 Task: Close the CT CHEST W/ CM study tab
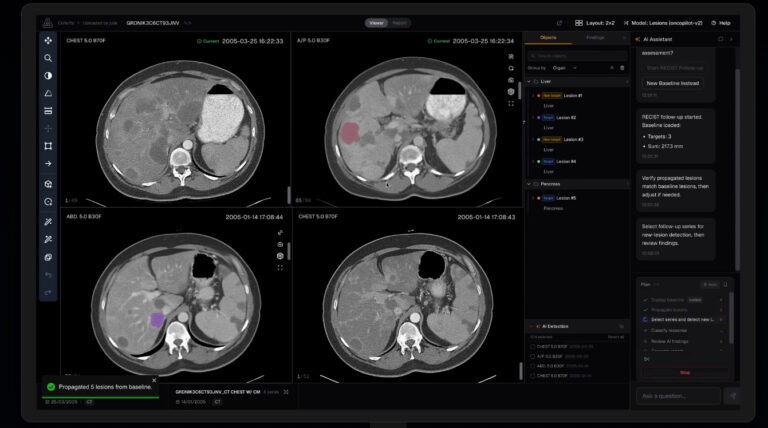tap(286, 392)
